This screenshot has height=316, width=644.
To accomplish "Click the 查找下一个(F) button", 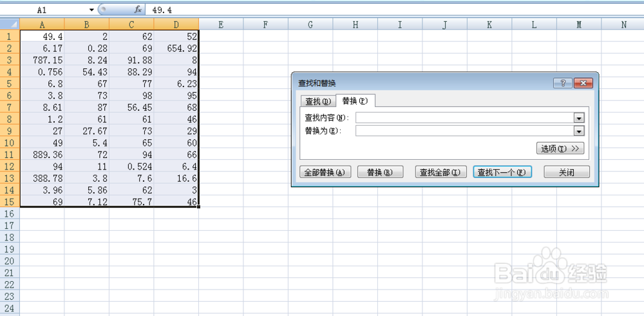I will (502, 172).
